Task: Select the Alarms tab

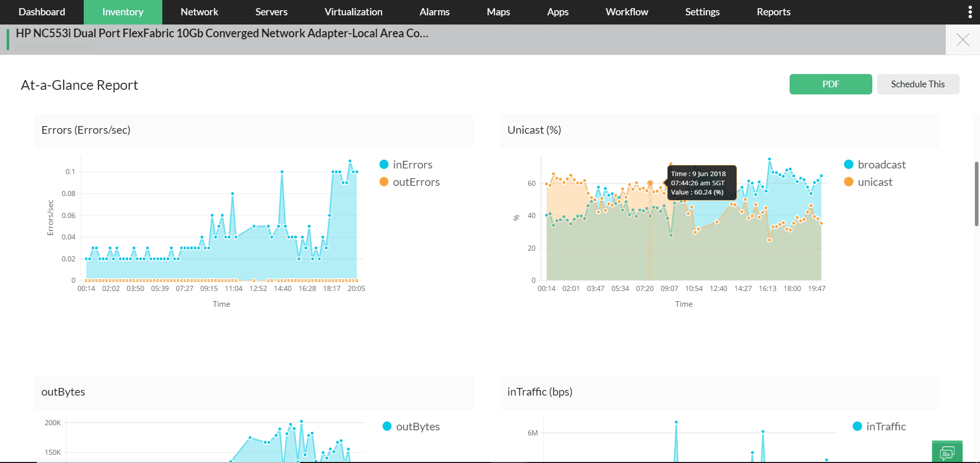Action: [434, 12]
